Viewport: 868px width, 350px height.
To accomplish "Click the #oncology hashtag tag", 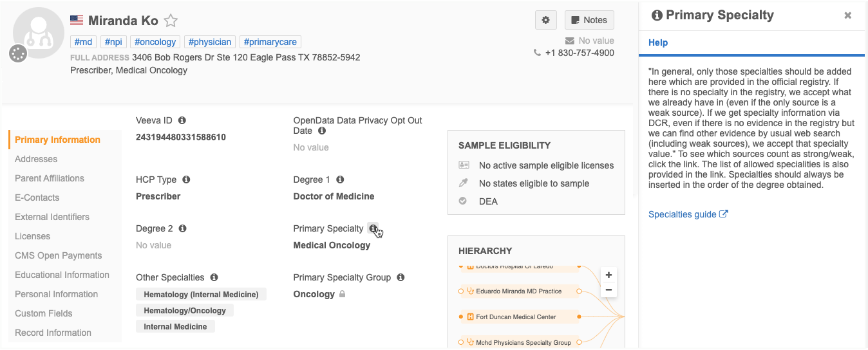I will coord(155,42).
